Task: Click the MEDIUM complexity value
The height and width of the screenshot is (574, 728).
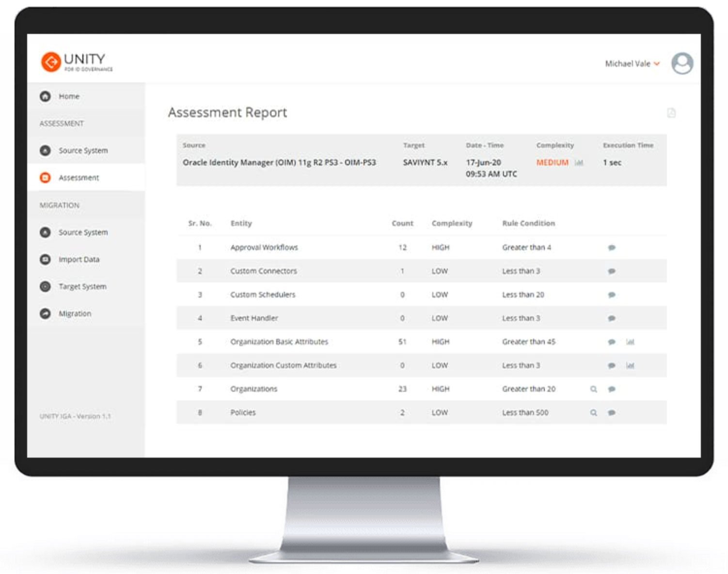Action: [552, 162]
